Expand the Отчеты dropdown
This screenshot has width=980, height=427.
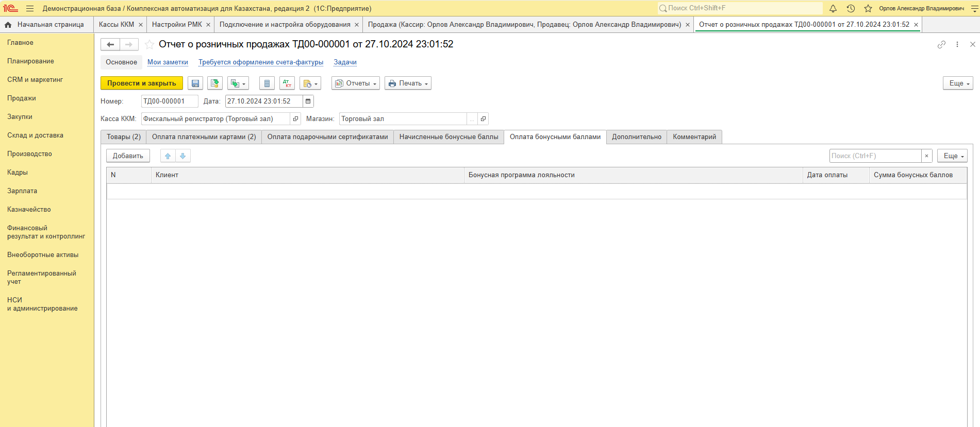355,83
